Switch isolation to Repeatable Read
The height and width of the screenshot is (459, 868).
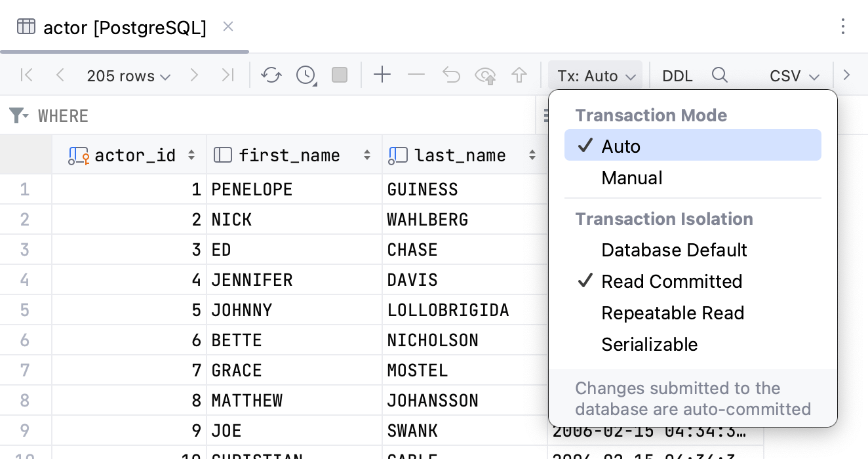point(673,313)
